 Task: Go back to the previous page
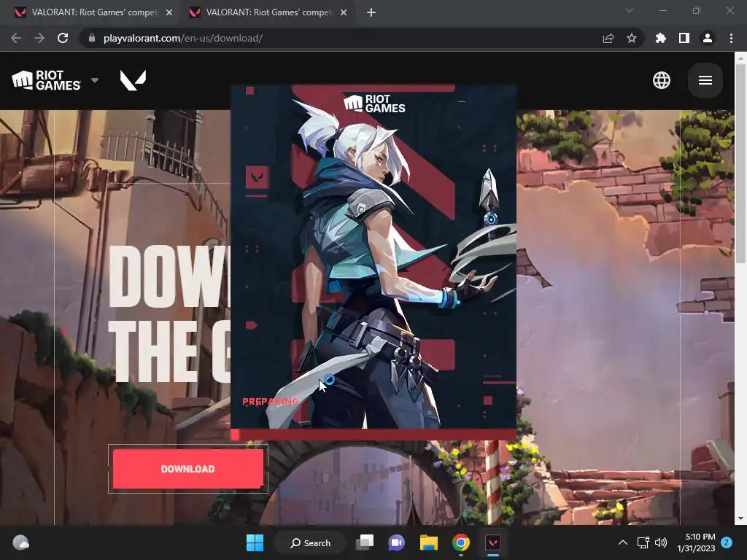(16, 38)
